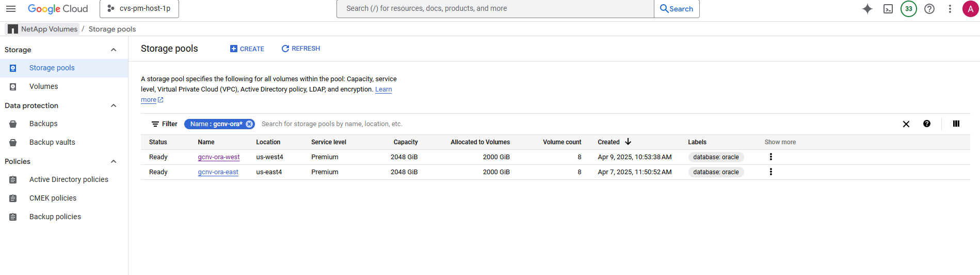Collapse the Data protection section
The width and height of the screenshot is (980, 275).
(114, 105)
